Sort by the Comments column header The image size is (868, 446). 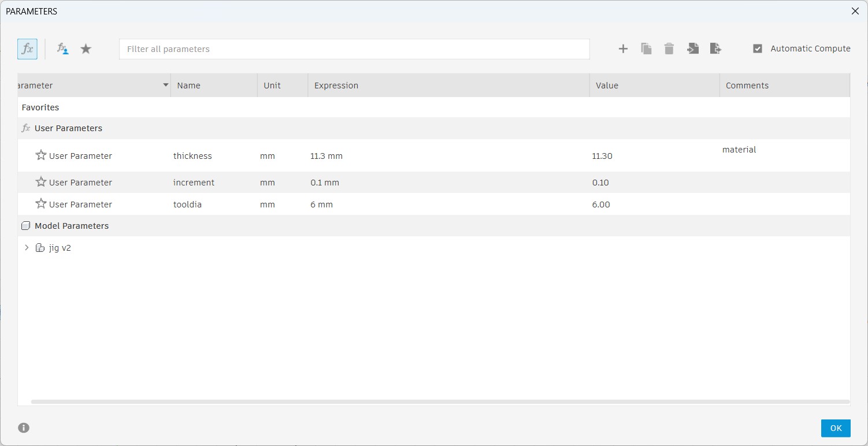785,86
